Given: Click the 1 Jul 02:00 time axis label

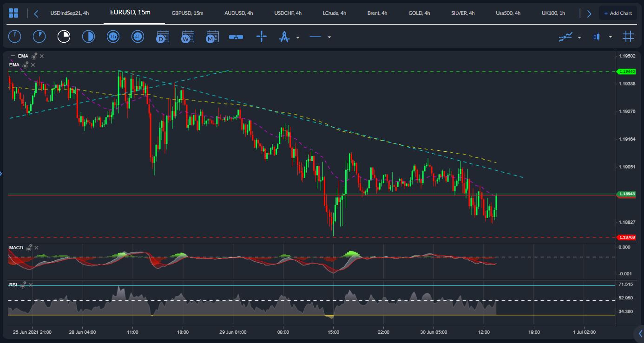Looking at the screenshot, I should coord(584,332).
